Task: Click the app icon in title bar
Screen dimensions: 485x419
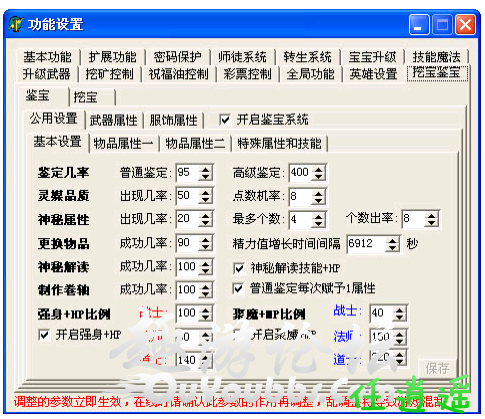Action: pos(16,24)
